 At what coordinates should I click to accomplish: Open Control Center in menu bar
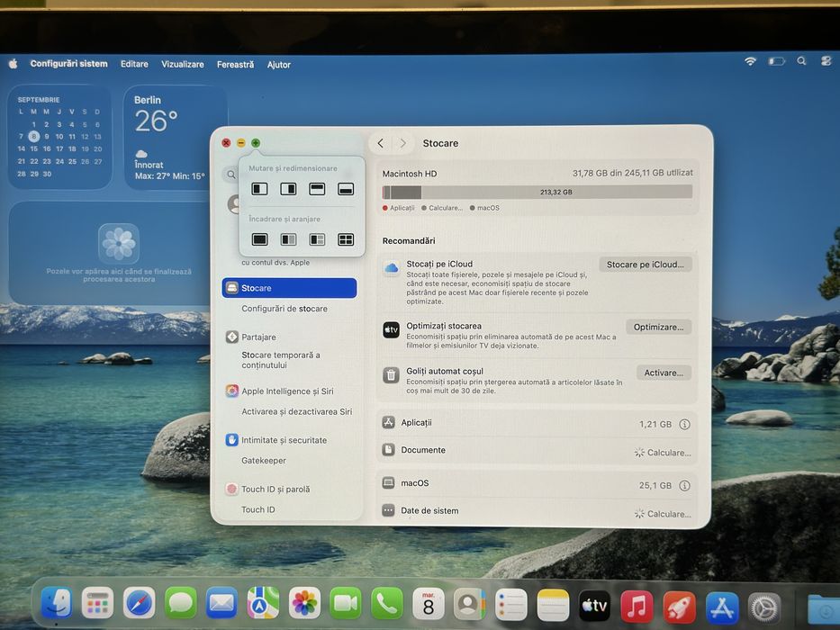point(826,61)
